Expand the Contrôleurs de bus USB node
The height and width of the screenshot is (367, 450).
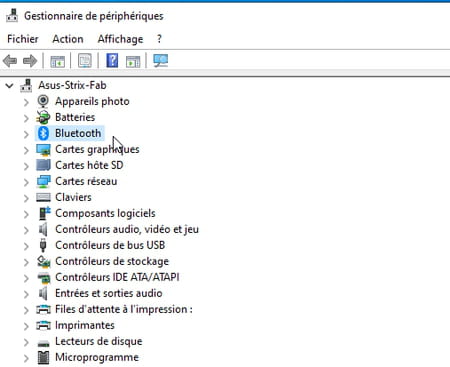(26, 246)
